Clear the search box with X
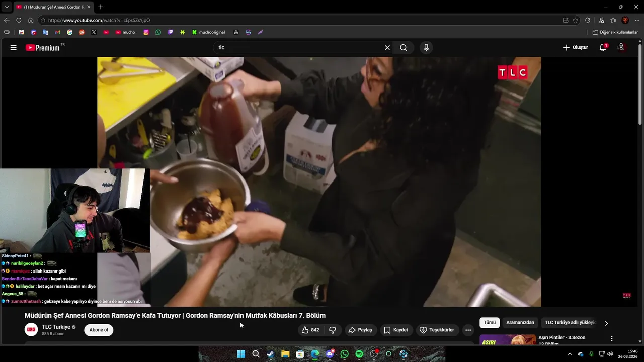The width and height of the screenshot is (644, 362). click(x=387, y=47)
